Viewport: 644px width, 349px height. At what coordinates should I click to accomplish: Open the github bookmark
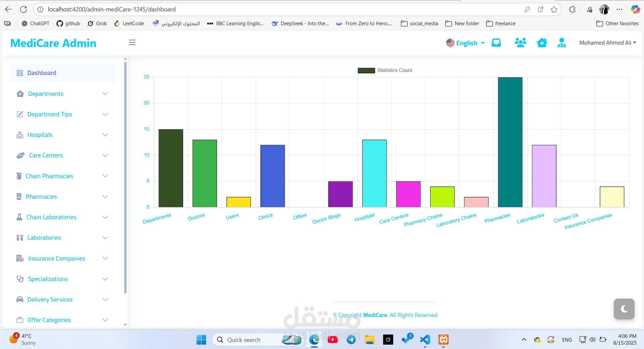pyautogui.click(x=68, y=24)
